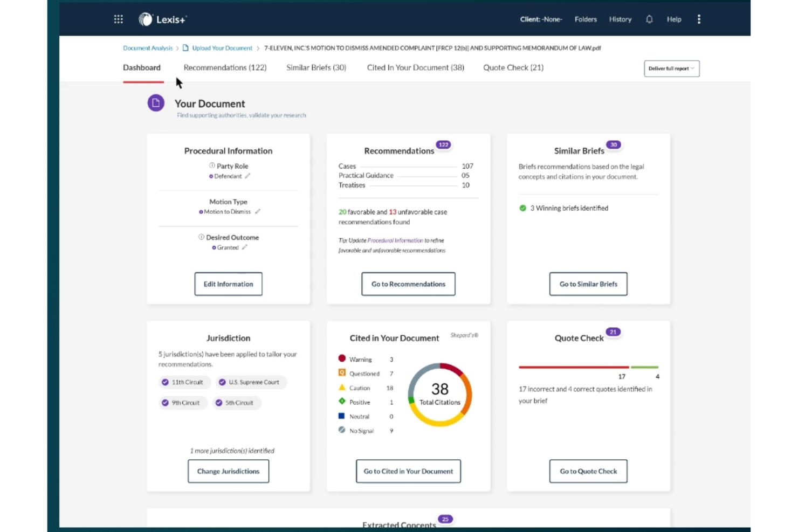Click the Practical Guidance 05 row
This screenshot has height=532, width=798.
click(x=404, y=175)
